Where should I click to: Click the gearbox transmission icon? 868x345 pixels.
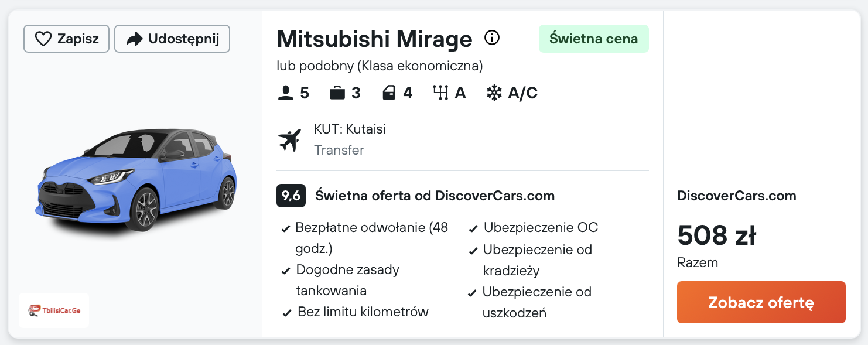[440, 93]
